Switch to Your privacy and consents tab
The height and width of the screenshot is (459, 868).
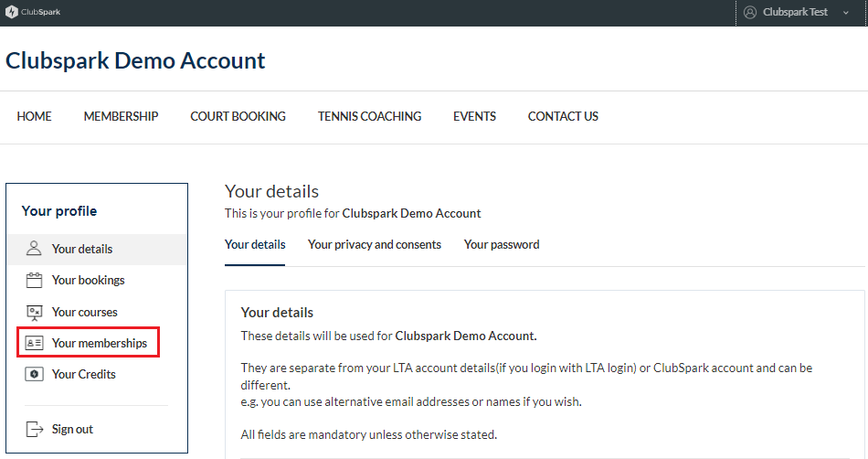[375, 245]
